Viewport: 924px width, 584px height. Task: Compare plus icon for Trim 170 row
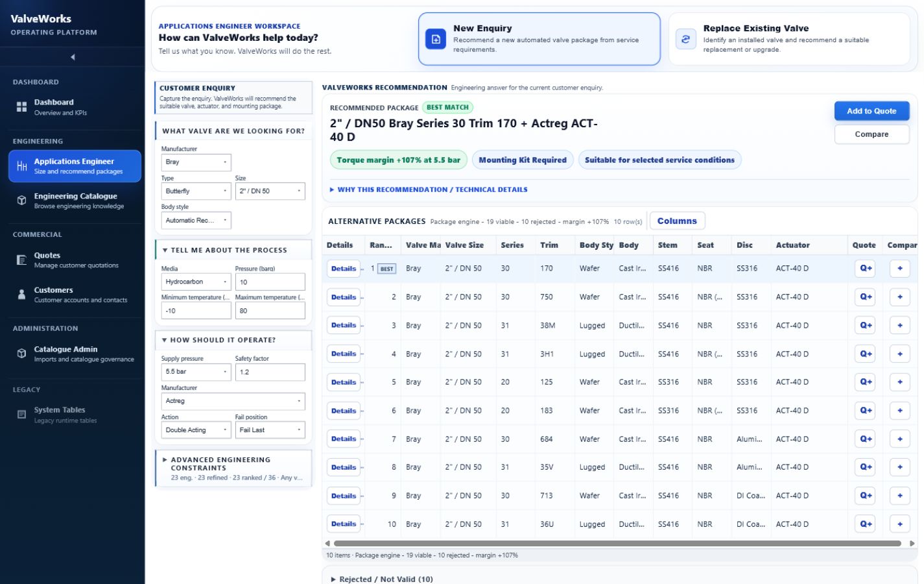click(900, 269)
